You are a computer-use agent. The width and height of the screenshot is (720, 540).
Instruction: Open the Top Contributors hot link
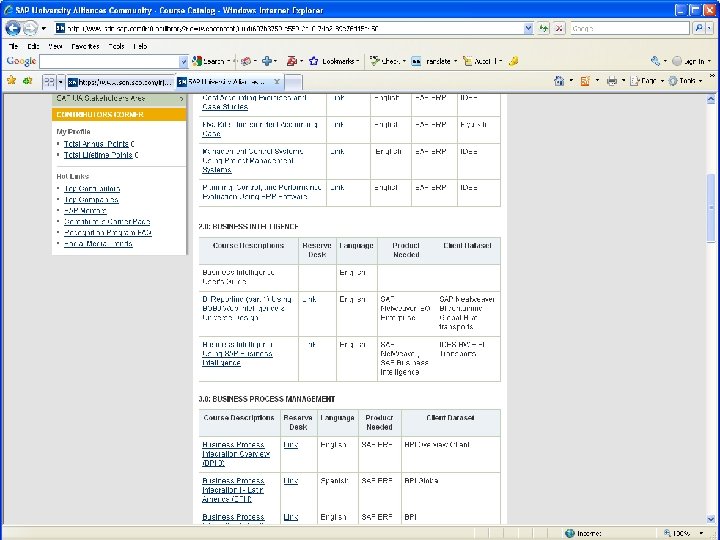[92, 189]
